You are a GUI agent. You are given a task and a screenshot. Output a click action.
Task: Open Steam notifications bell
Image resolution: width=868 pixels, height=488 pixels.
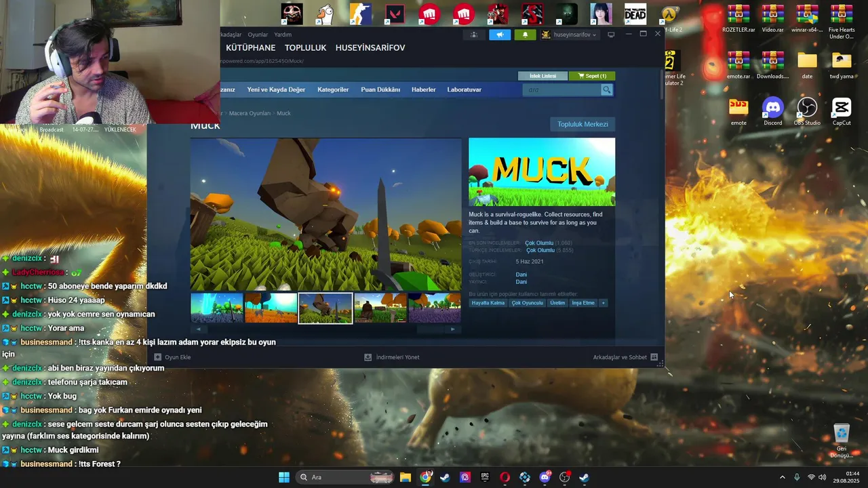(525, 35)
